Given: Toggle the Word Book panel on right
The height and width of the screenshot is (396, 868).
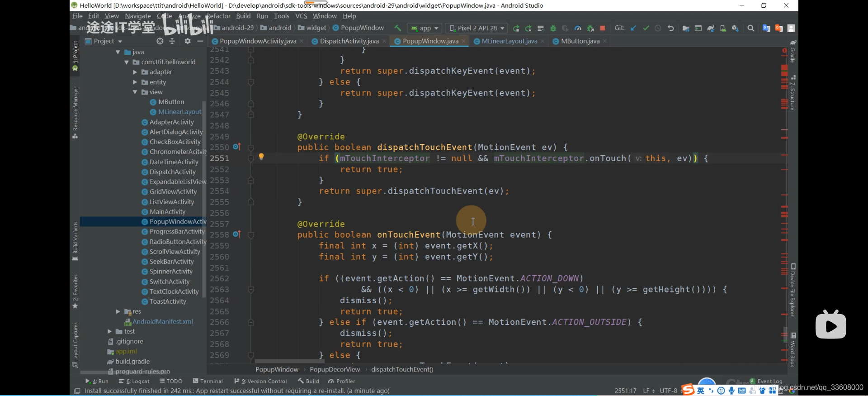Looking at the screenshot, I should [x=793, y=350].
